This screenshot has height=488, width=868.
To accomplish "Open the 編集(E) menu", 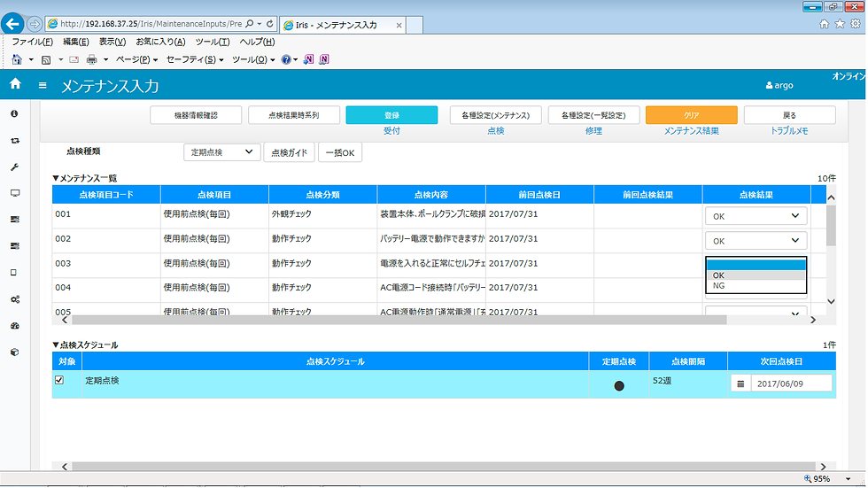I will pos(76,42).
